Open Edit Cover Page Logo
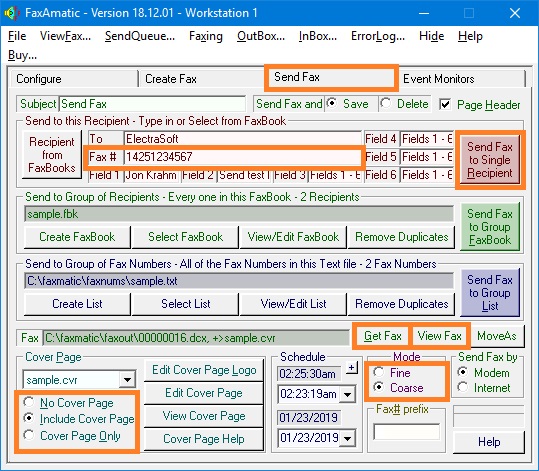The image size is (539, 471). coord(204,370)
